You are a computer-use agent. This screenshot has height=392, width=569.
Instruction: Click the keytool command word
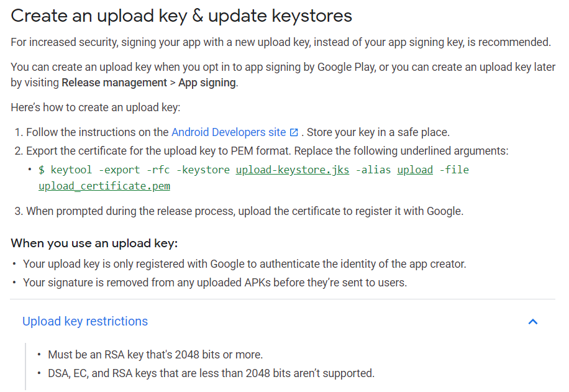click(x=71, y=170)
